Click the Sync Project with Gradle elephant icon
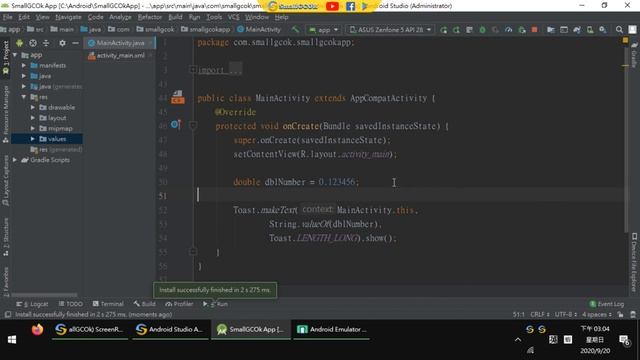Image resolution: width=640 pixels, height=360 pixels. (577, 30)
